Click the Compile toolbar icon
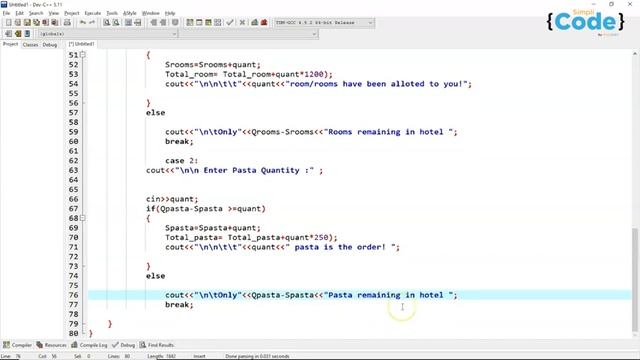Screen dimensions: 640x360 click(x=190, y=22)
